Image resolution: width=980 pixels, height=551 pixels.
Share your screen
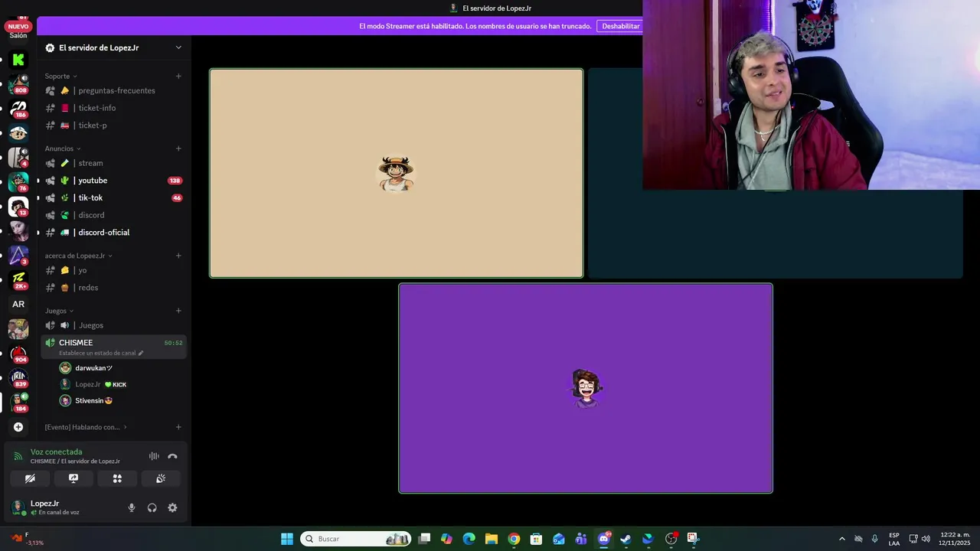click(x=73, y=478)
